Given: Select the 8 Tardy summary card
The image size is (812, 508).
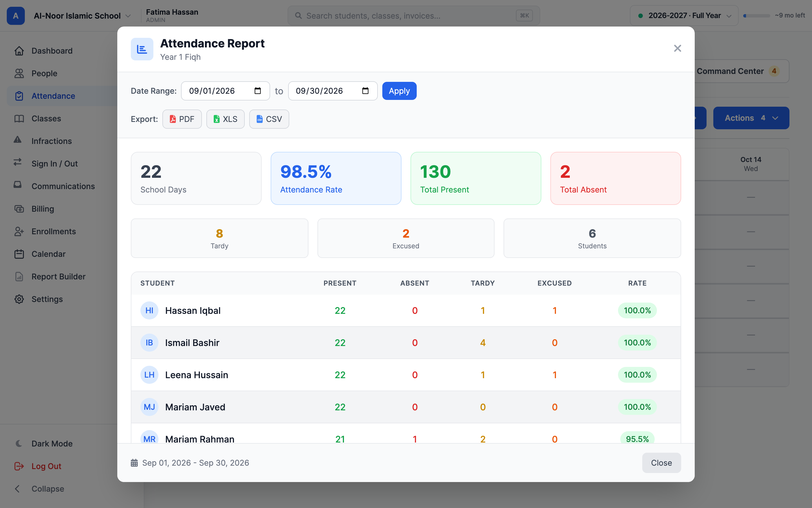Looking at the screenshot, I should pyautogui.click(x=219, y=238).
